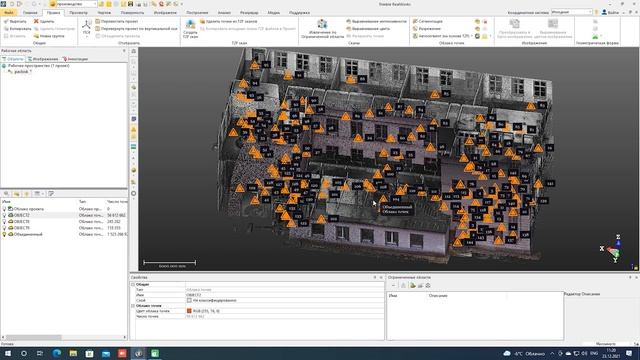The width and height of the screenshot is (640, 360).
Task: Toggle lightbulb of the row with 118 355 points
Action: 4,228
